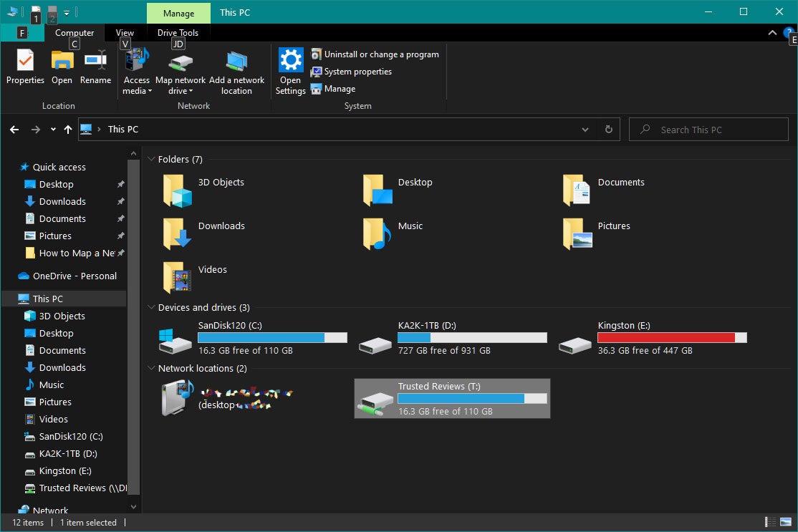The width and height of the screenshot is (798, 532).
Task: Collapse the ribbon with the chevron
Action: click(x=772, y=32)
